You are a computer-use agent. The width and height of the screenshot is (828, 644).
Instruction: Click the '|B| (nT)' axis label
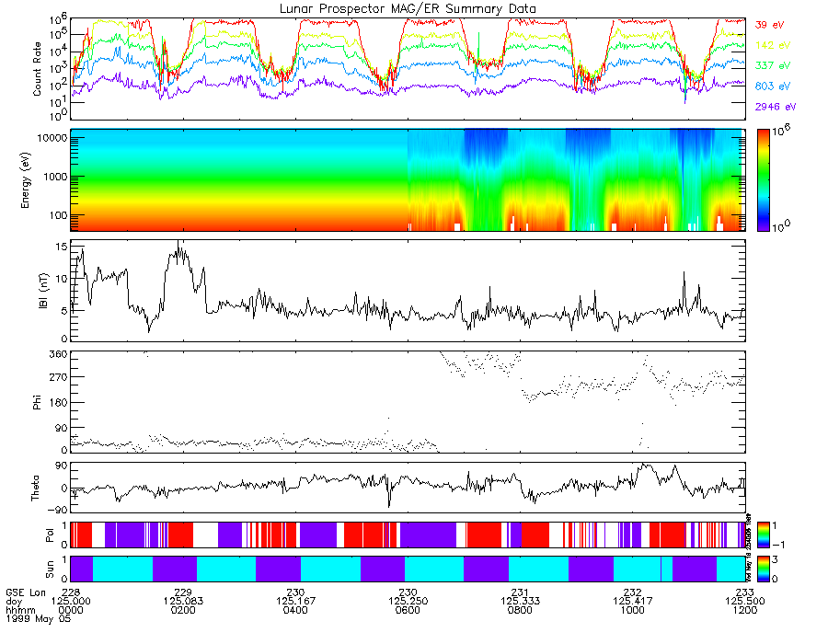click(43, 291)
